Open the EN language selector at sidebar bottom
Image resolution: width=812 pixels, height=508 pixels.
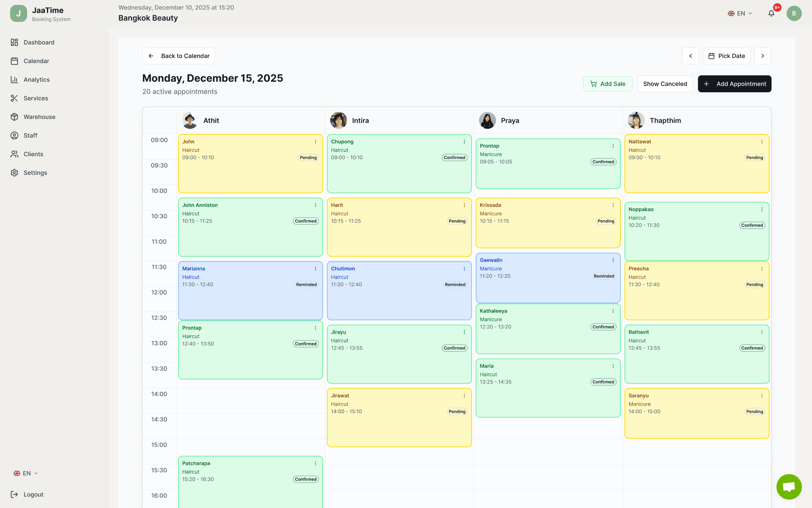click(25, 473)
